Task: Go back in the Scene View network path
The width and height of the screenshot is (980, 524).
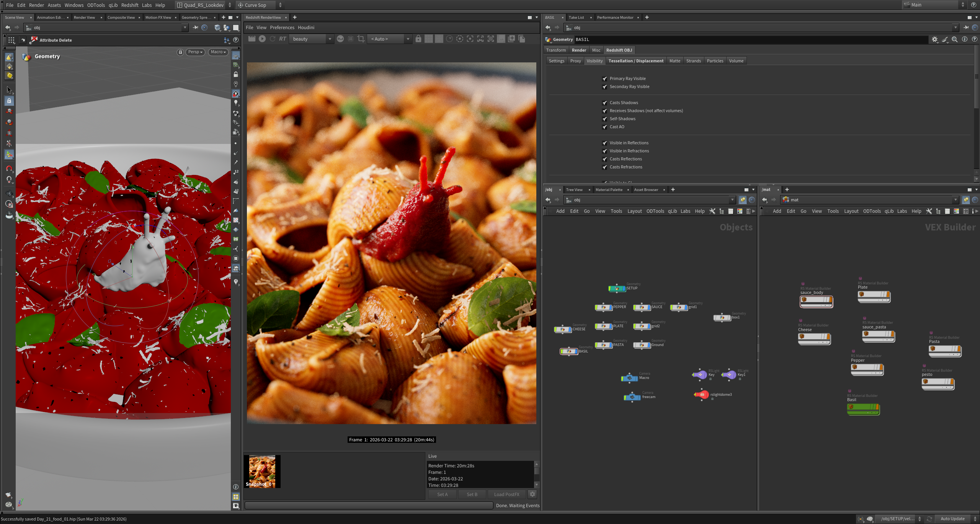Action: (x=8, y=28)
